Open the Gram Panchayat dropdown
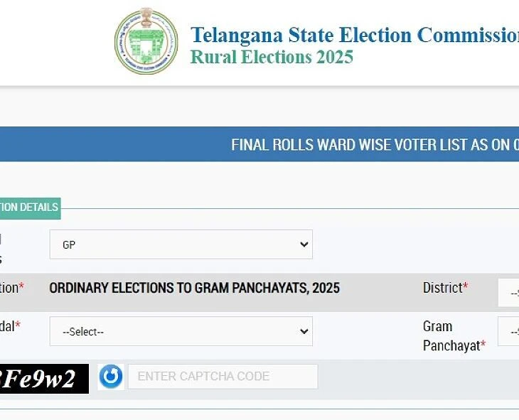 (x=509, y=331)
